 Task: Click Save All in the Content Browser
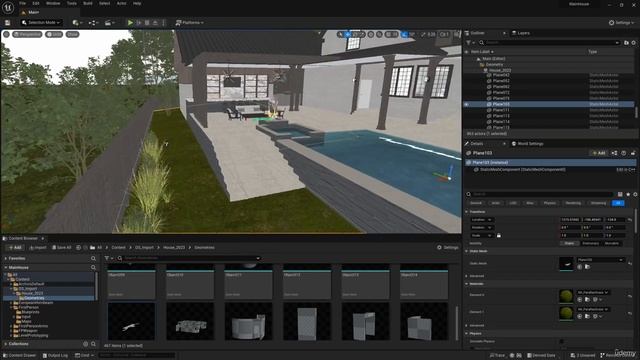pyautogui.click(x=62, y=247)
